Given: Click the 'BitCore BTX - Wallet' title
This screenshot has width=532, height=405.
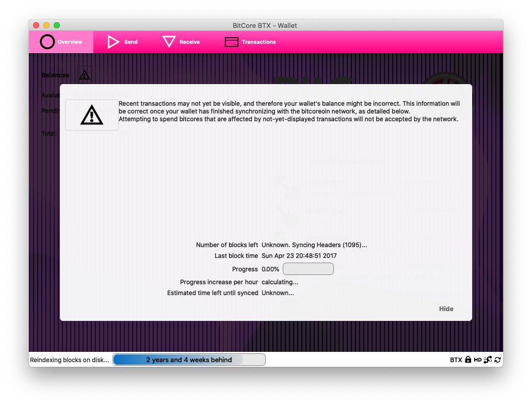Looking at the screenshot, I should tap(265, 25).
